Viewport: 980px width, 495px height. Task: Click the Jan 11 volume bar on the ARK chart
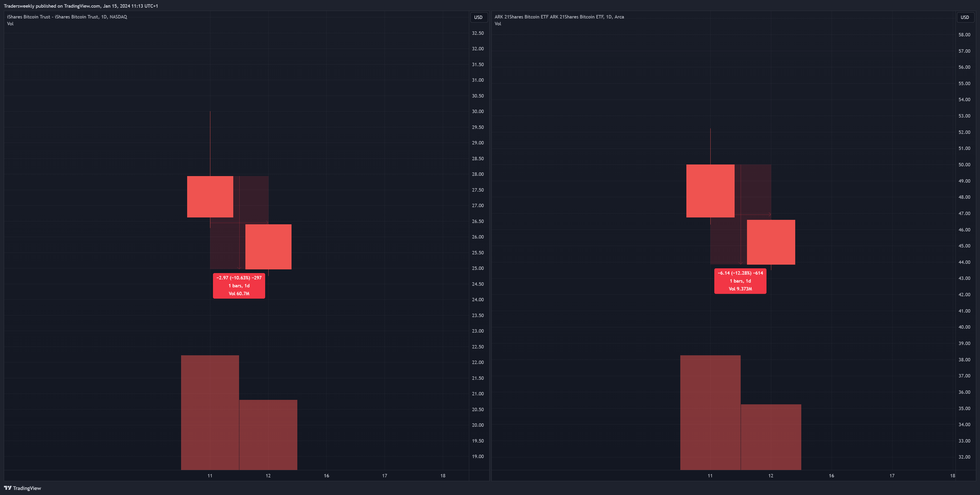tap(710, 413)
